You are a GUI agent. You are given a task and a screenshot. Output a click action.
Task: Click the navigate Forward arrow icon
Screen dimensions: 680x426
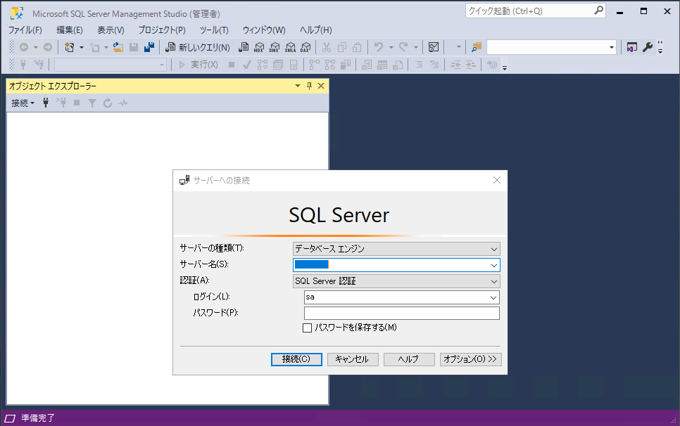[48, 47]
